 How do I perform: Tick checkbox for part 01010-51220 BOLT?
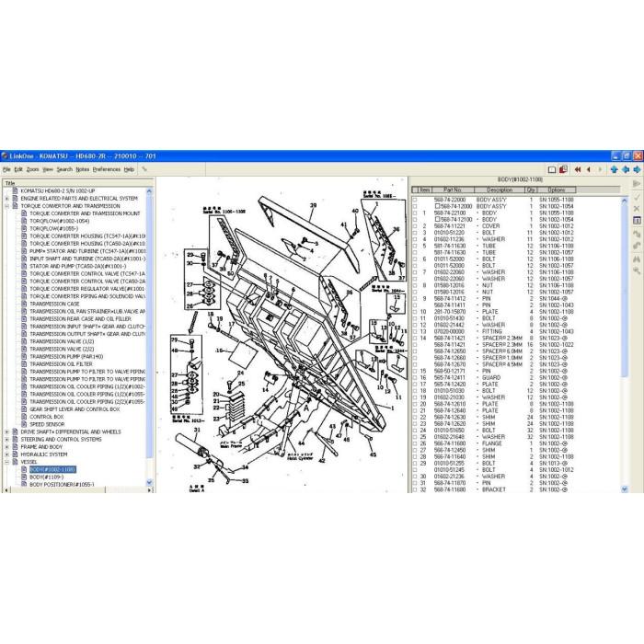pos(414,233)
